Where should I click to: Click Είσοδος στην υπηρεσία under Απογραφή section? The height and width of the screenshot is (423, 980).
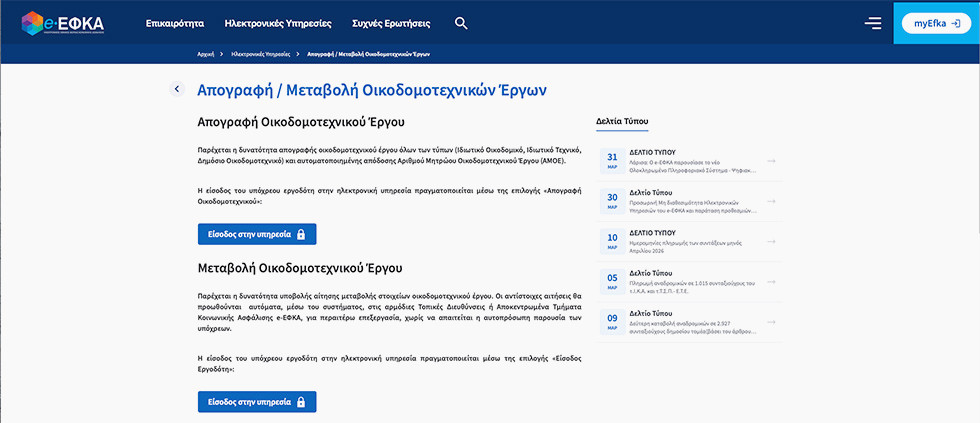[257, 234]
